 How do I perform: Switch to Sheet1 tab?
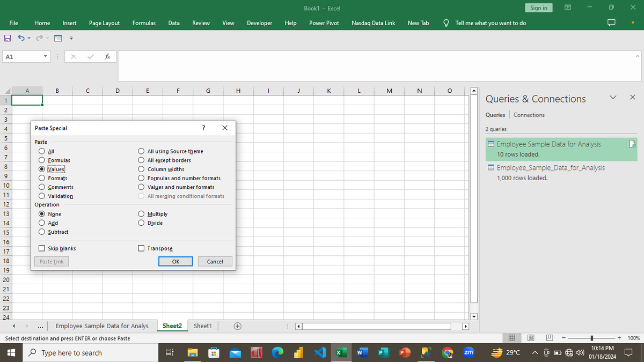click(202, 326)
